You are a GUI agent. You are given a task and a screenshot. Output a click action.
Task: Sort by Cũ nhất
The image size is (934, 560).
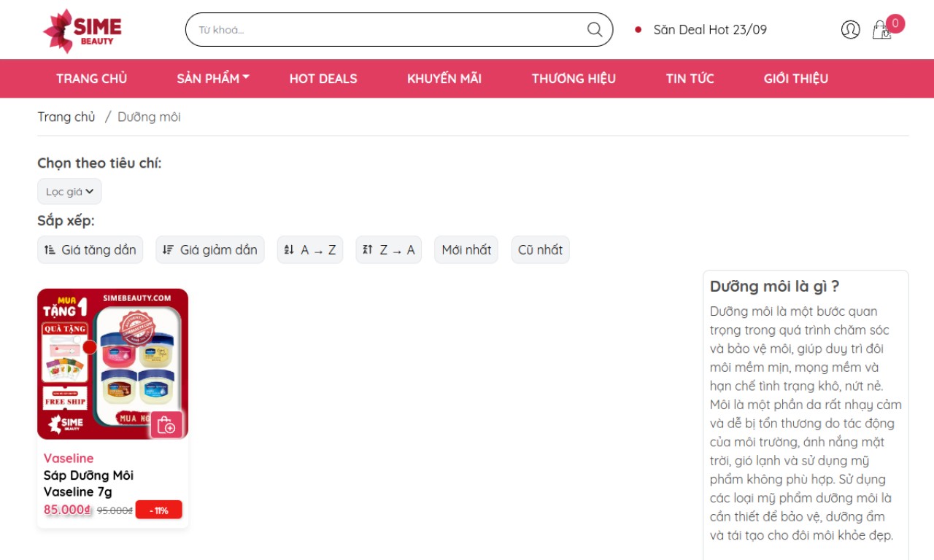click(540, 249)
